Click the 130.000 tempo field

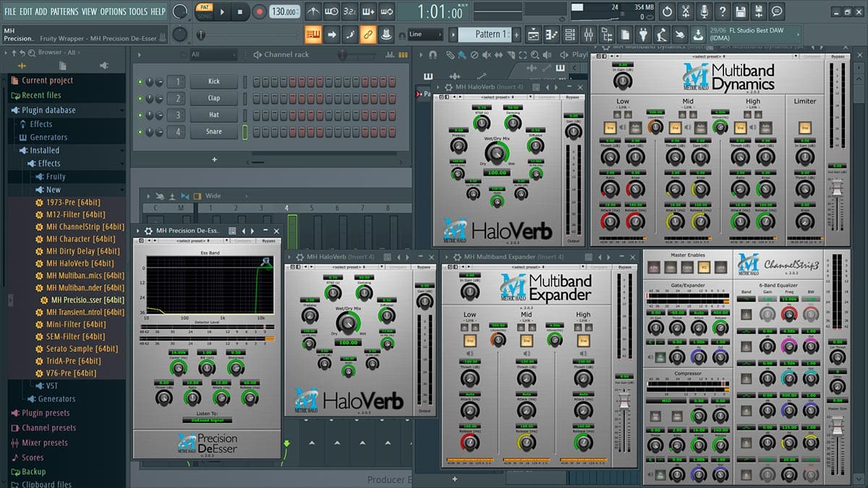(284, 12)
